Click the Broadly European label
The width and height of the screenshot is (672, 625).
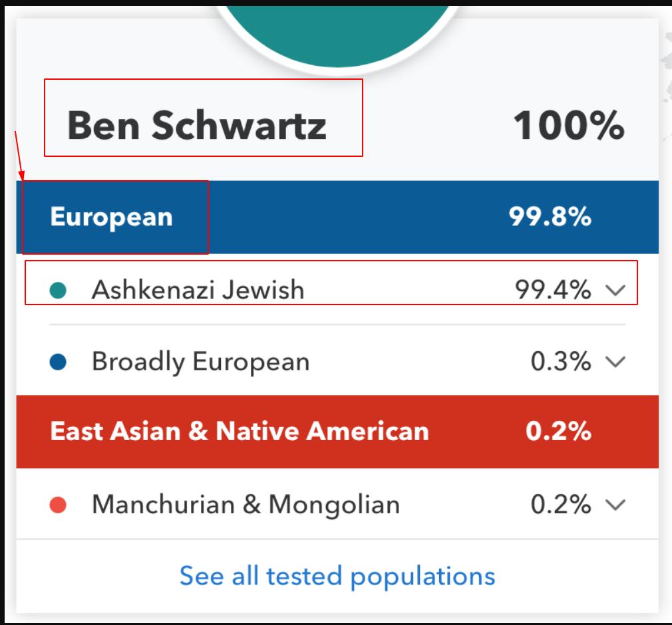point(200,362)
